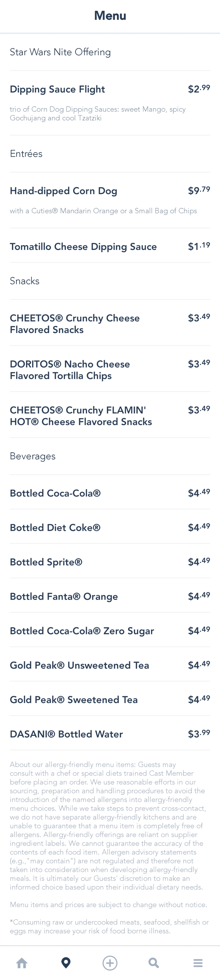Viewport: 220px width, 980px height.
Task: Select Bottled Fanta Orange
Action: (64, 597)
